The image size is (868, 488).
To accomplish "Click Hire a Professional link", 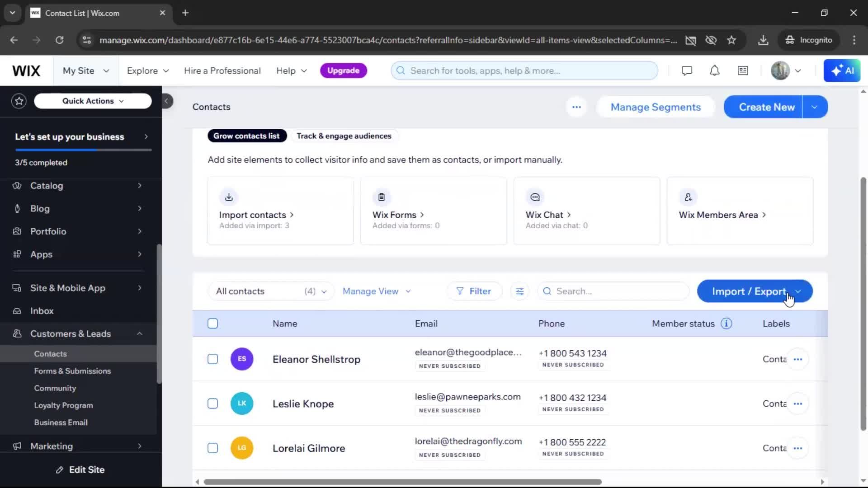I will [222, 71].
